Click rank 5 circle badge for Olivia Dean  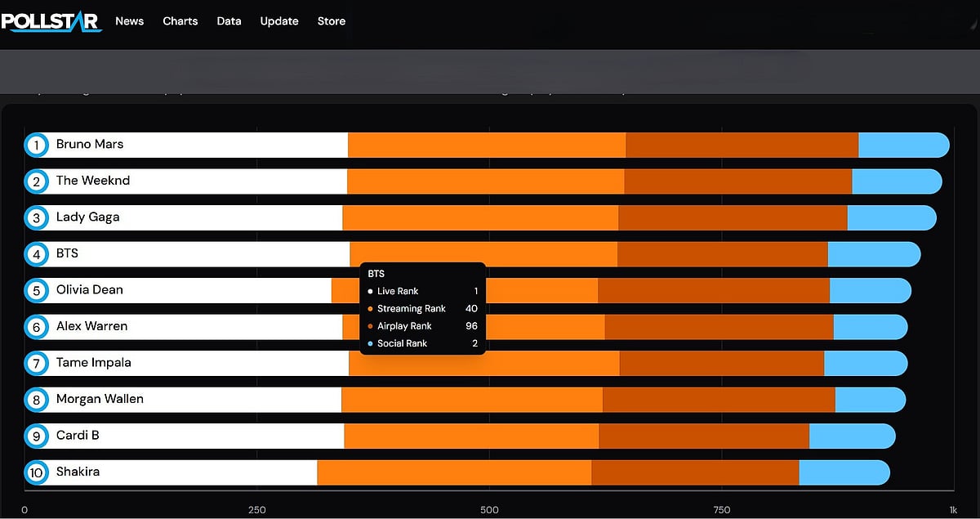(x=36, y=290)
